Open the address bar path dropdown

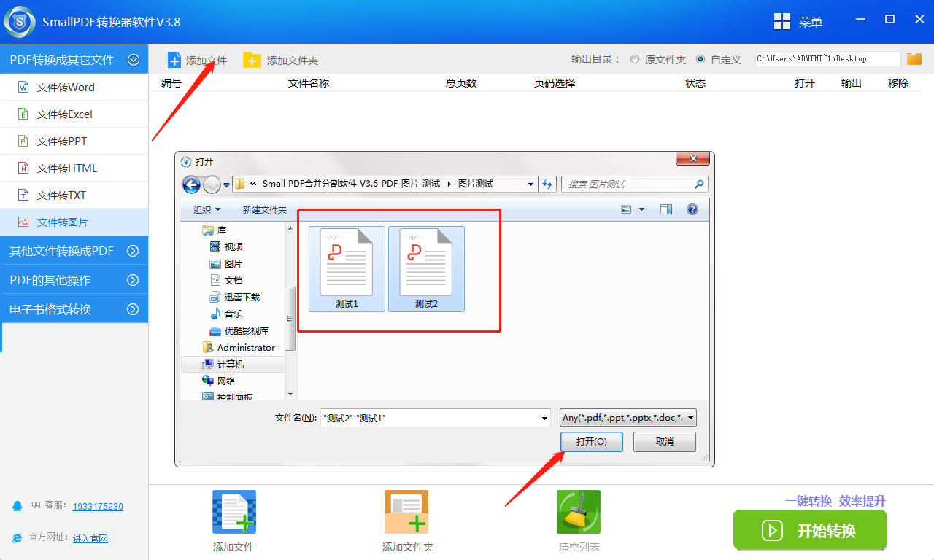coord(531,184)
